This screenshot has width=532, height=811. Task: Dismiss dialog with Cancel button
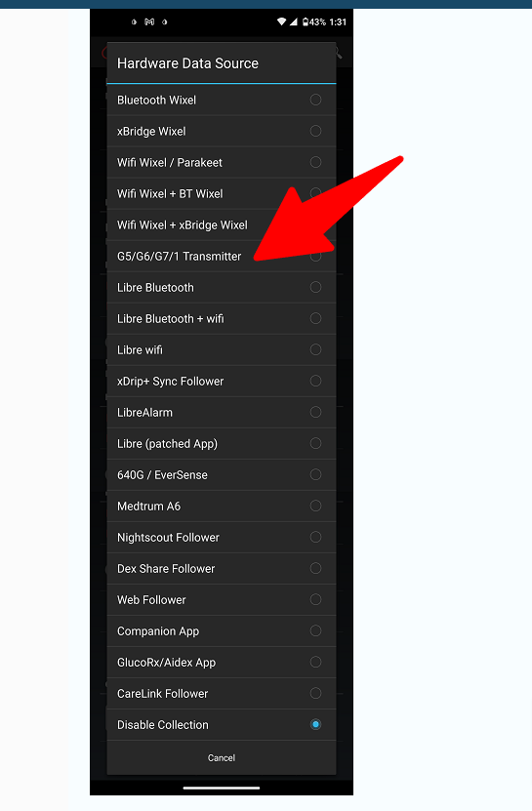coord(222,757)
